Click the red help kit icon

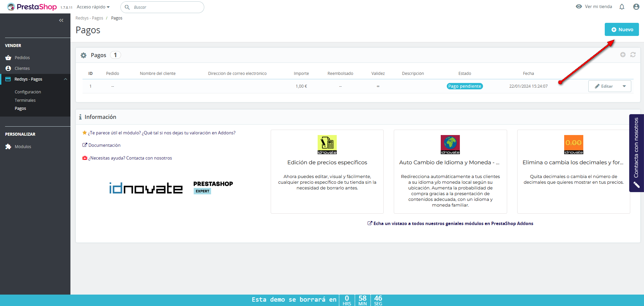click(85, 158)
